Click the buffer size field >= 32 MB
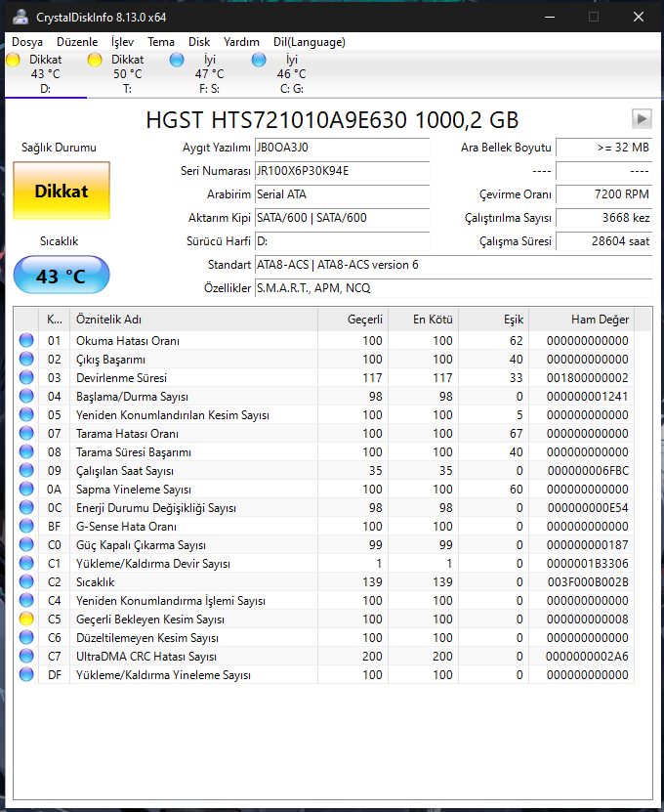The width and height of the screenshot is (664, 812). pyautogui.click(x=604, y=148)
